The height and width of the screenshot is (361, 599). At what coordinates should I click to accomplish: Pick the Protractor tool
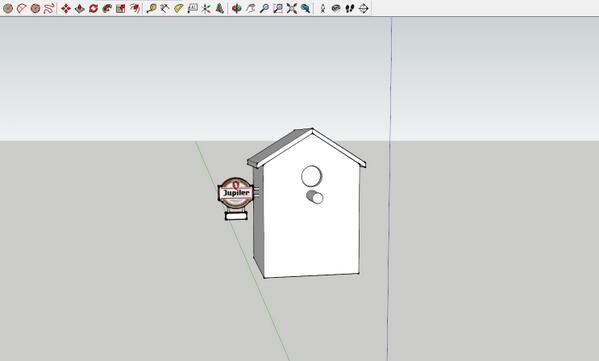(179, 8)
